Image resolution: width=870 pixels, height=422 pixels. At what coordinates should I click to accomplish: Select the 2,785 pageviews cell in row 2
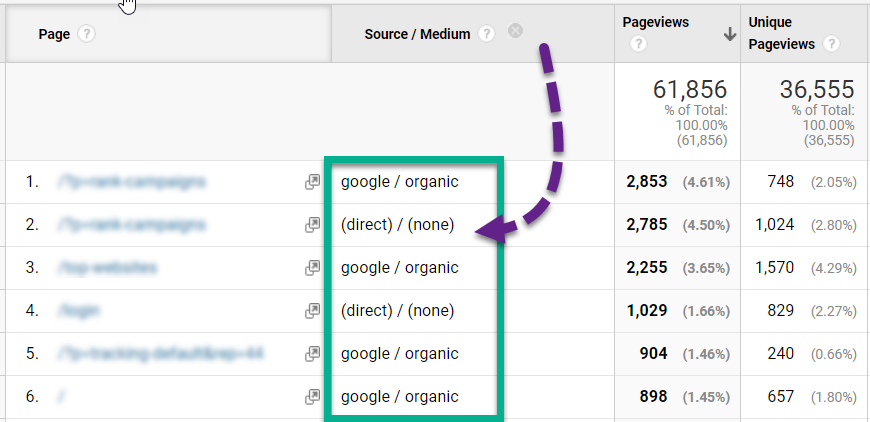click(646, 226)
